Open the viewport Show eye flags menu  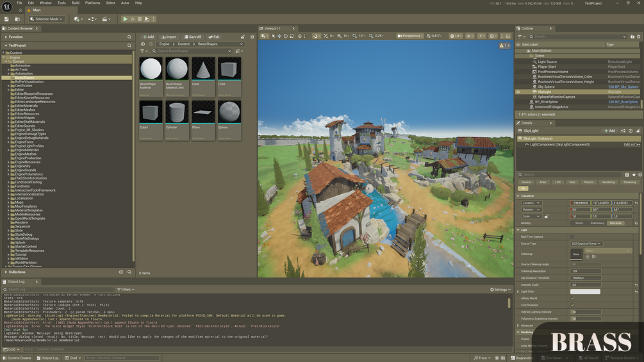pyautogui.click(x=470, y=36)
